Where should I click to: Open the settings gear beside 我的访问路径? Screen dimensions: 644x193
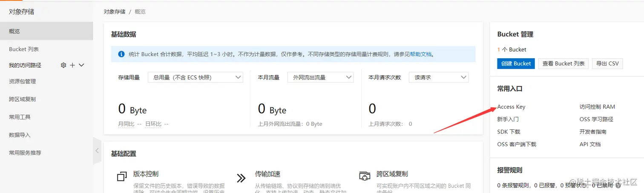[x=63, y=65]
